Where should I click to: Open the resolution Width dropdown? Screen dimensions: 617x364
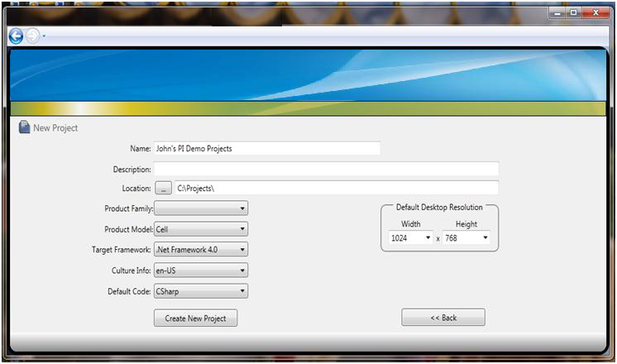[x=411, y=238]
